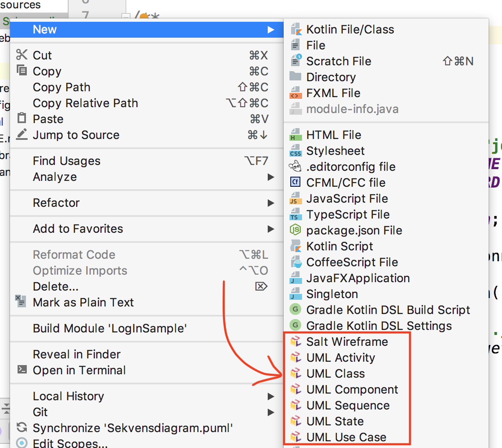The image size is (502, 448).
Task: Click the Open in Terminal icon
Action: [x=22, y=370]
